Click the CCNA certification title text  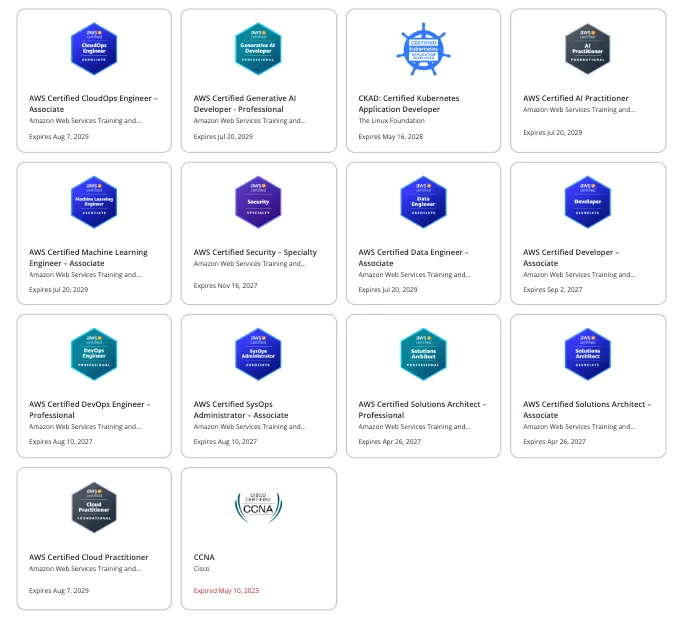click(x=204, y=557)
